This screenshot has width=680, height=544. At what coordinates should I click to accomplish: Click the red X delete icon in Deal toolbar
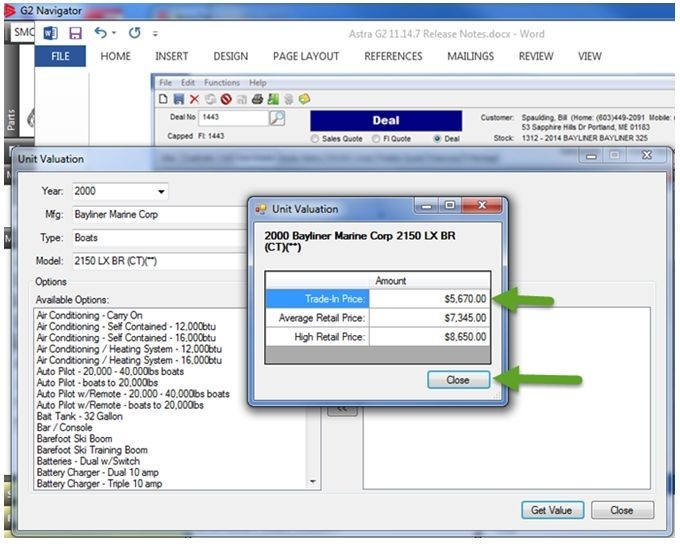[194, 99]
